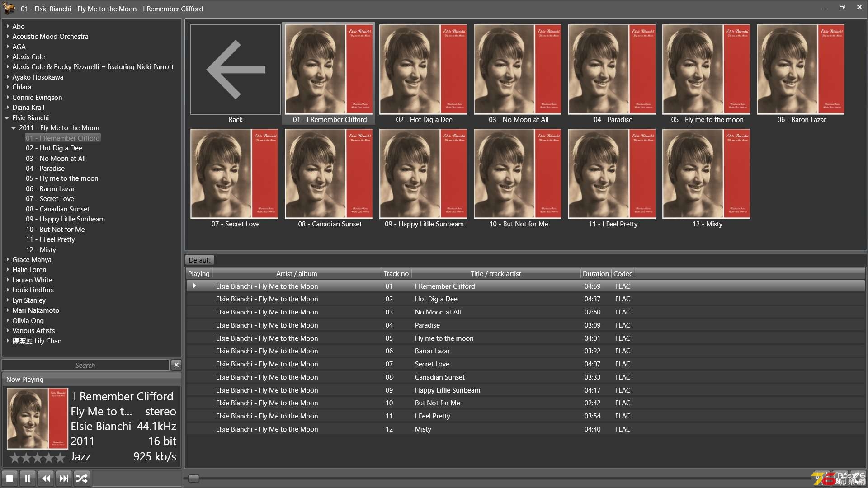The width and height of the screenshot is (868, 488).
Task: Collapse the Elsie Bianchi artist node
Action: point(7,118)
